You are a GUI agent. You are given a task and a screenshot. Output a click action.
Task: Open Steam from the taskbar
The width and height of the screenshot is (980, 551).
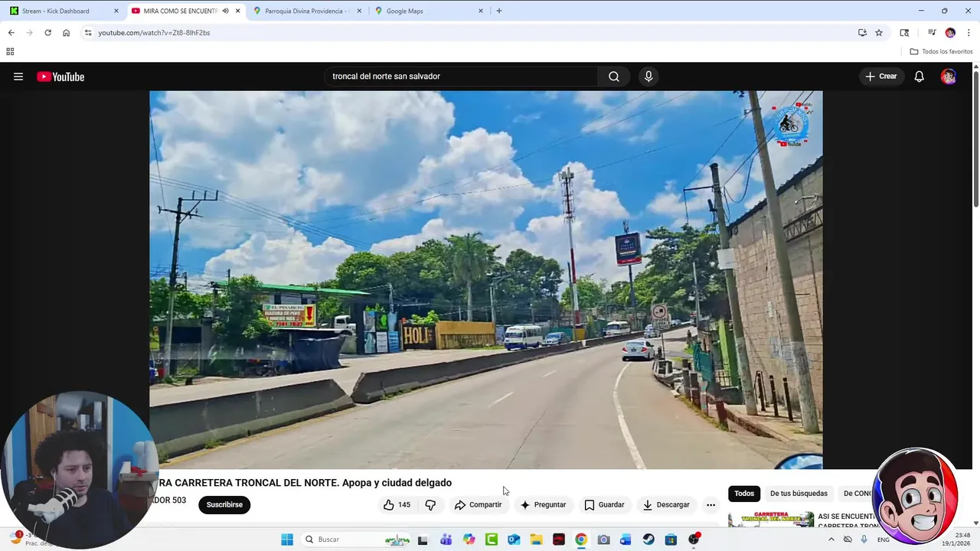click(x=648, y=540)
